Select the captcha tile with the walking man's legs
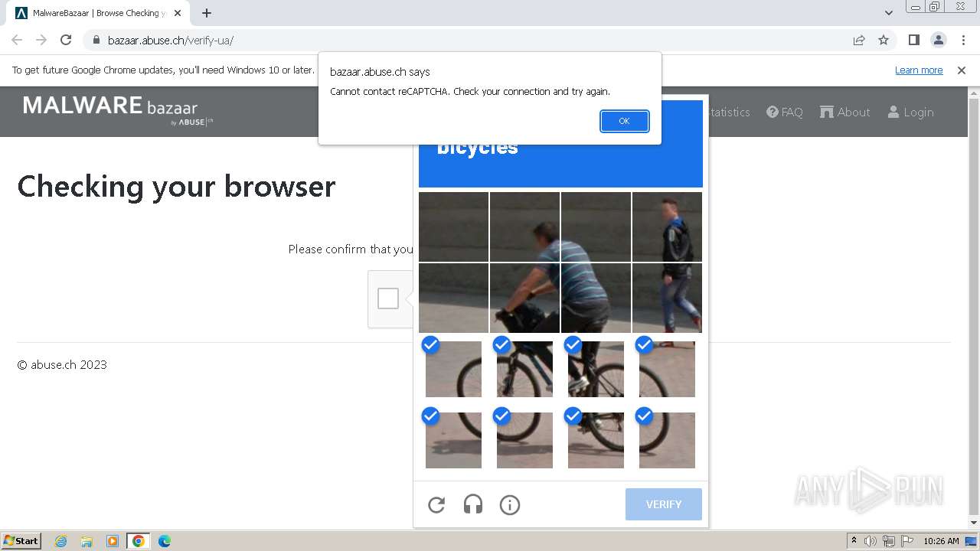This screenshot has height=551, width=980. [667, 298]
